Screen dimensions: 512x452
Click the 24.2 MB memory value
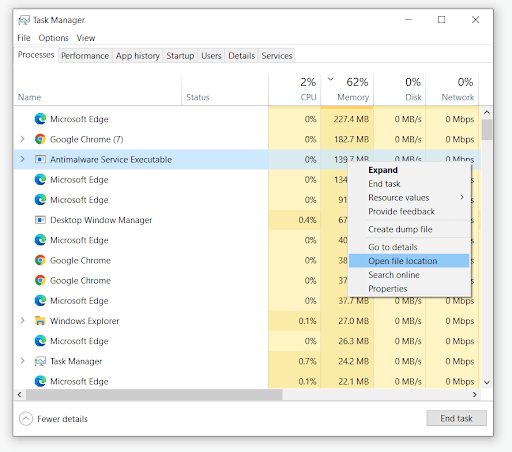coord(353,361)
